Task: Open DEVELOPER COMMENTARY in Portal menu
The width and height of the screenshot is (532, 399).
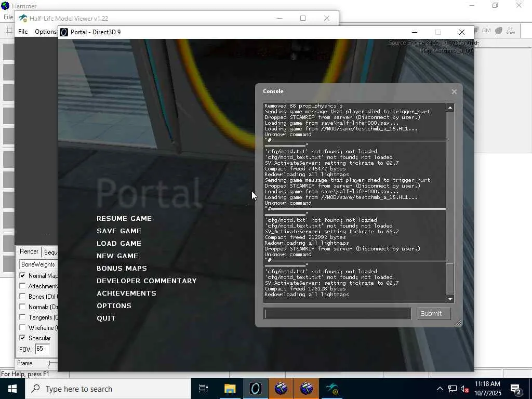Action: pos(147,281)
